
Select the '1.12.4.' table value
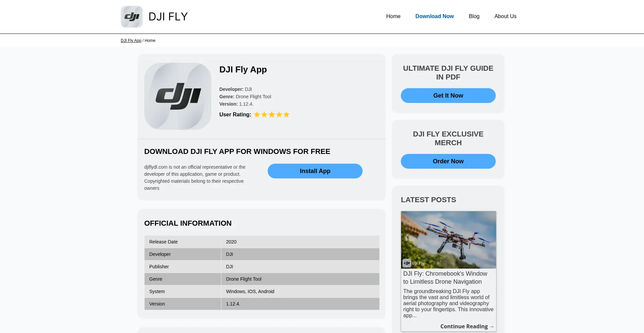click(x=300, y=304)
